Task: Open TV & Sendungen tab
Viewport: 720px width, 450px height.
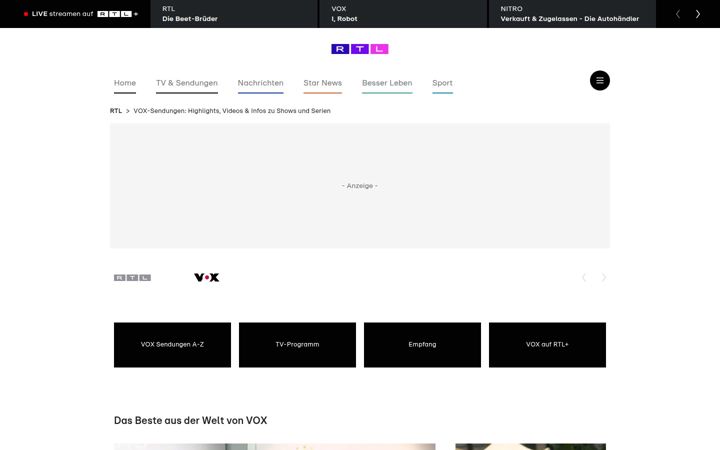Action: [x=187, y=83]
